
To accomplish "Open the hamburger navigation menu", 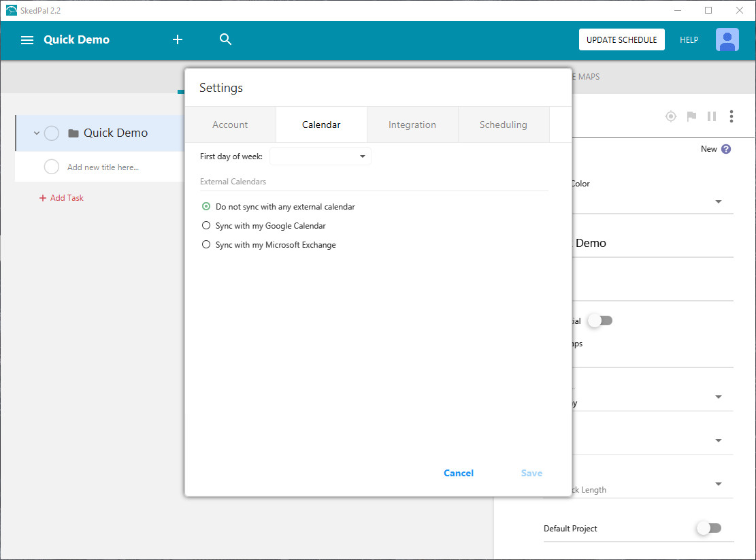I will tap(27, 40).
